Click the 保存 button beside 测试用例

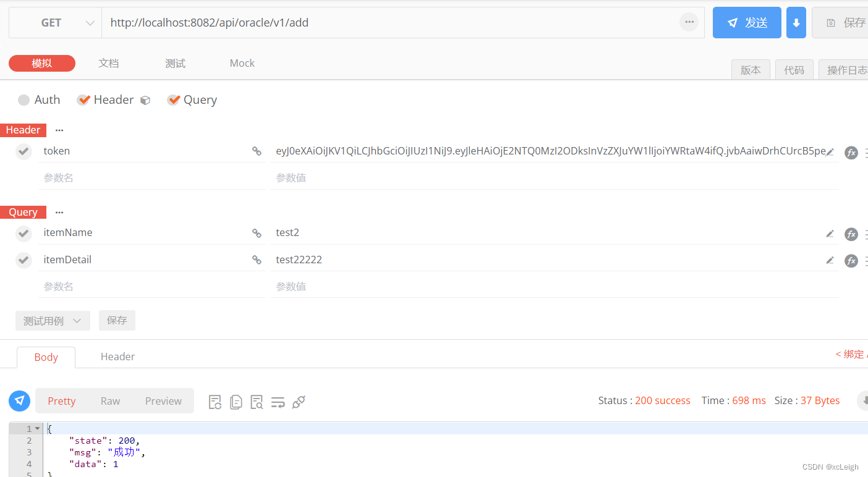coord(117,320)
